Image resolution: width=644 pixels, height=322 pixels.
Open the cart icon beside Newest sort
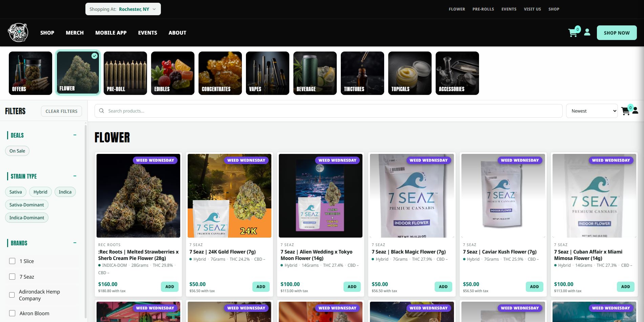[x=626, y=111]
